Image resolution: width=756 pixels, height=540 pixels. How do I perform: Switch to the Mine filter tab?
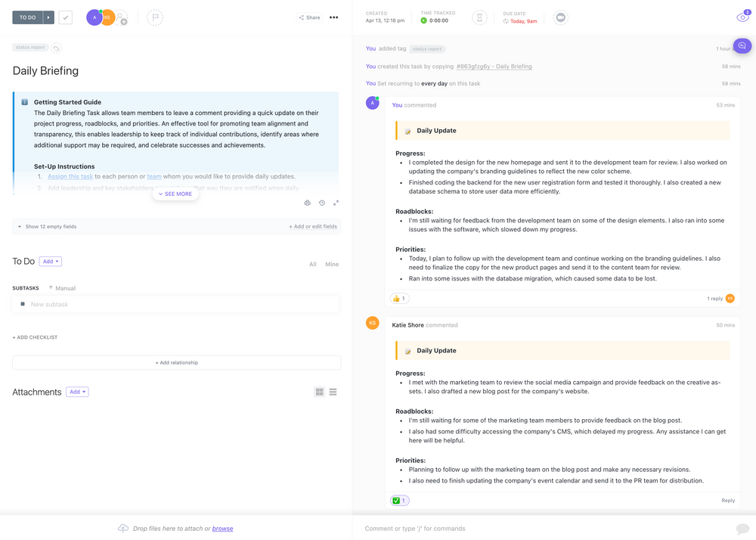tap(332, 264)
